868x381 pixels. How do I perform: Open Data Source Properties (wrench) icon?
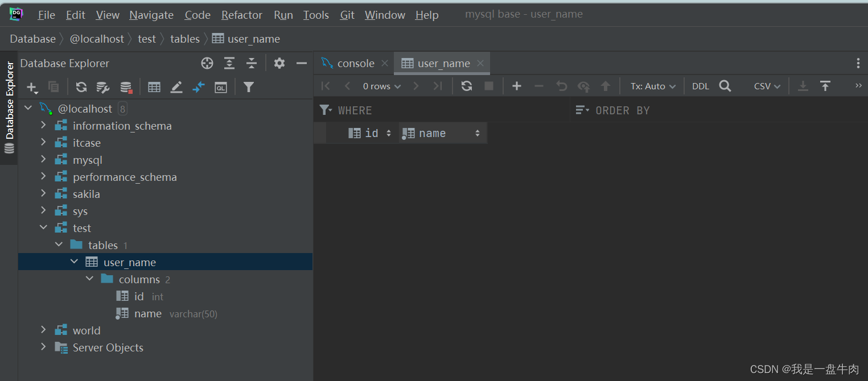(x=102, y=87)
